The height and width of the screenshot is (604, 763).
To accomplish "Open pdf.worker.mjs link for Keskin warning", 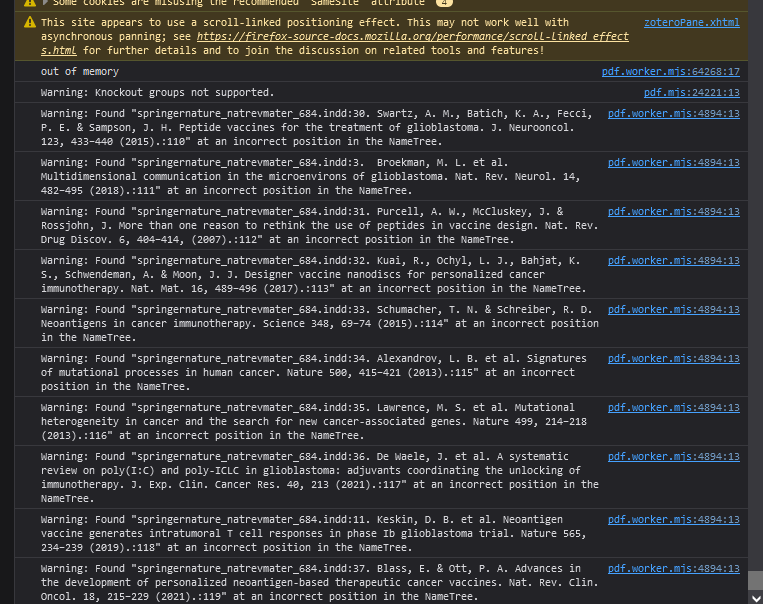I will (x=673, y=520).
